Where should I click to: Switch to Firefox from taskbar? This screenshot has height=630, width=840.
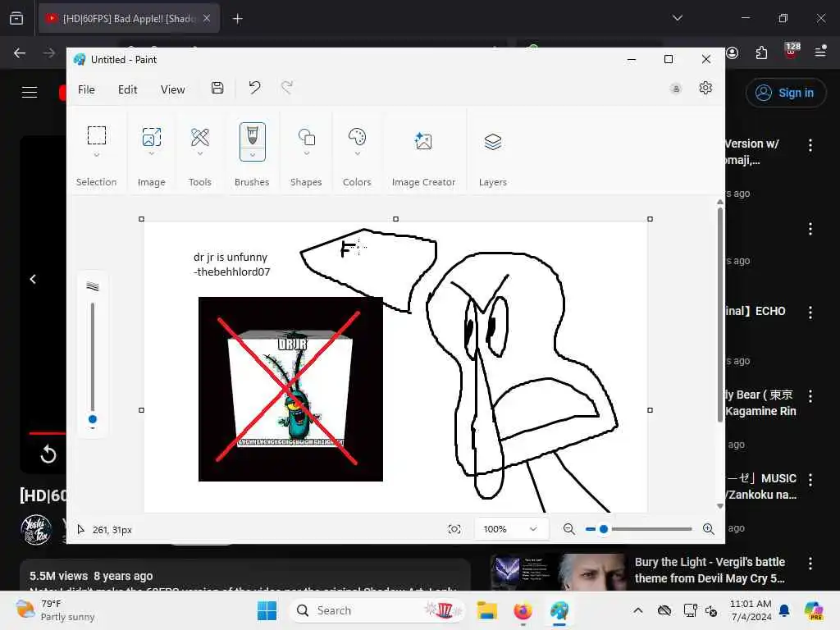523,610
